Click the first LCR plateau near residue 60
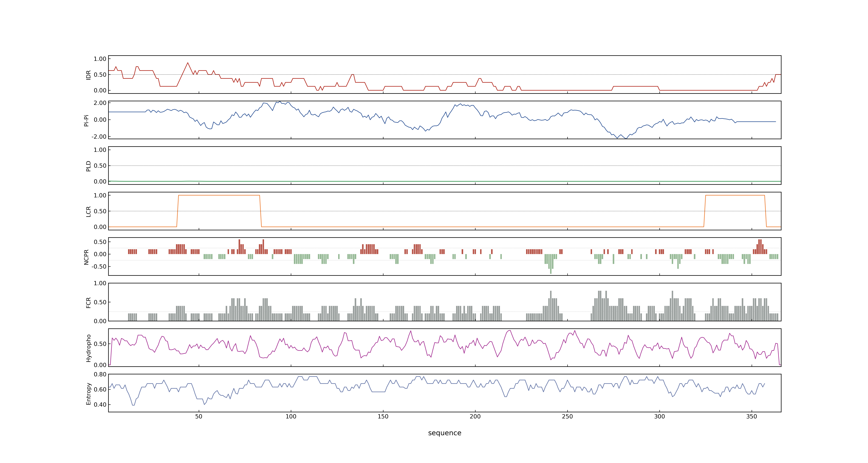 [219, 195]
